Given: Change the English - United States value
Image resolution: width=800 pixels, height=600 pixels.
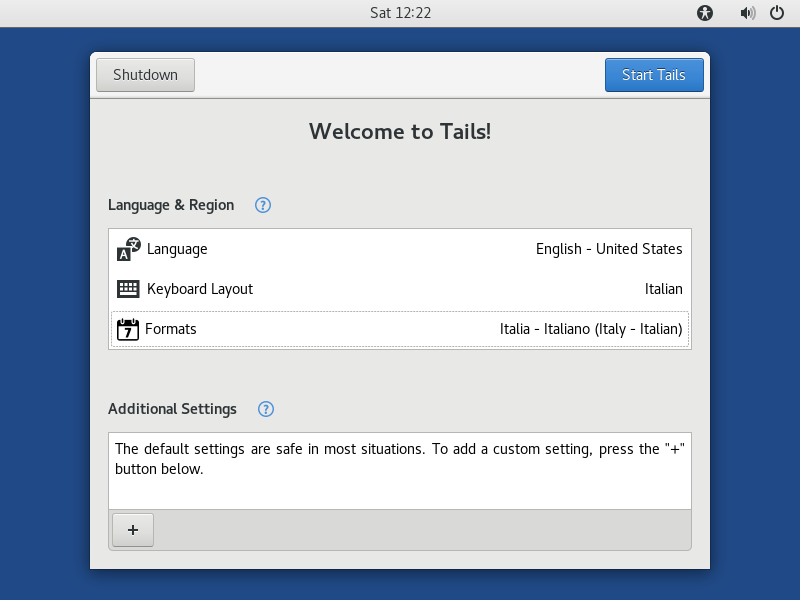Looking at the screenshot, I should click(609, 249).
